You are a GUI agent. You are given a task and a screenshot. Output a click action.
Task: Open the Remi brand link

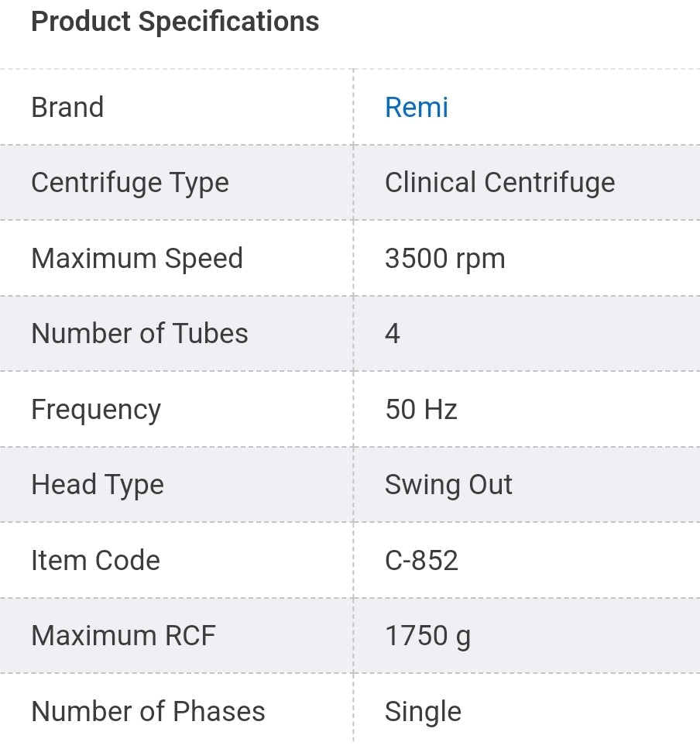[416, 107]
